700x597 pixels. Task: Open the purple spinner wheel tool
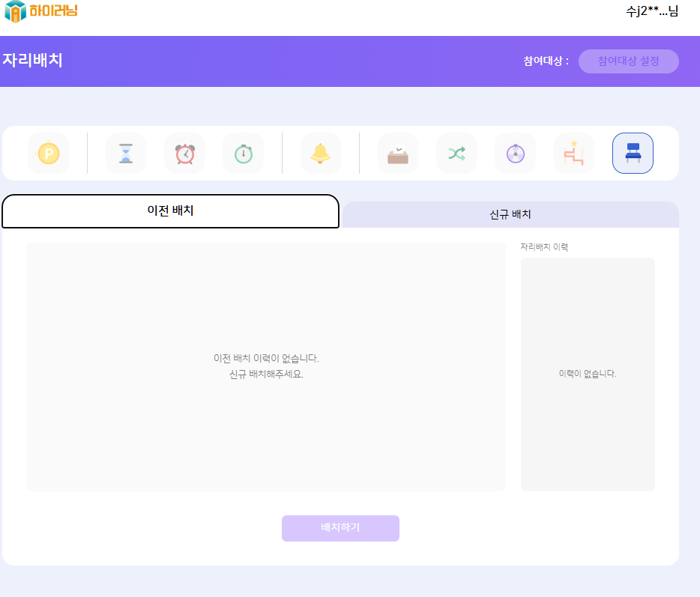coord(515,154)
